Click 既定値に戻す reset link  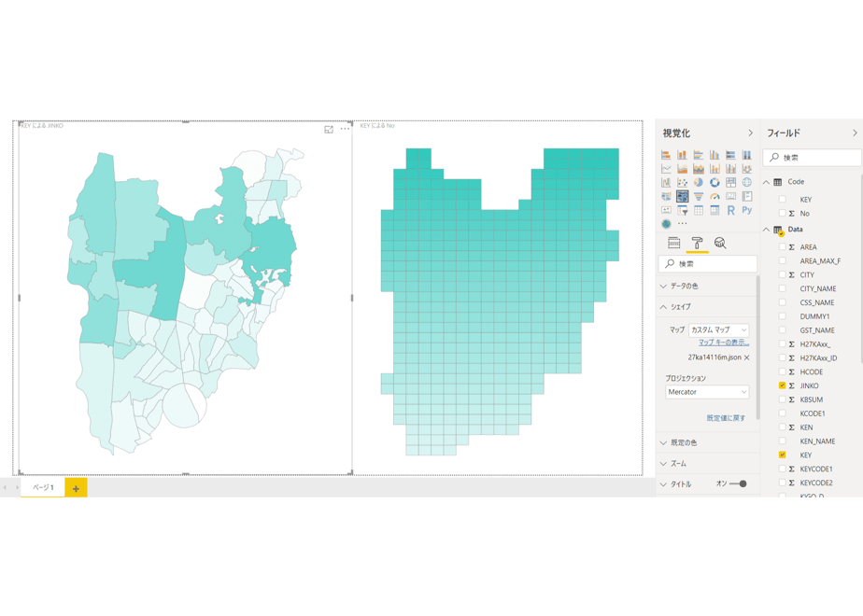pos(726,418)
